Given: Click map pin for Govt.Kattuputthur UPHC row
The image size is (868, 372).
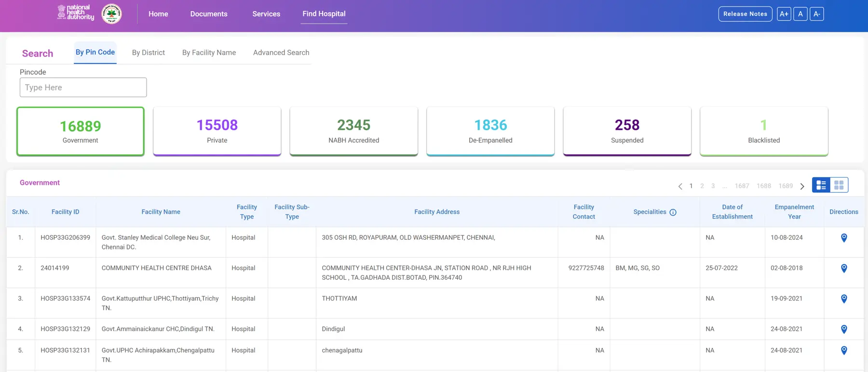Looking at the screenshot, I should (843, 299).
